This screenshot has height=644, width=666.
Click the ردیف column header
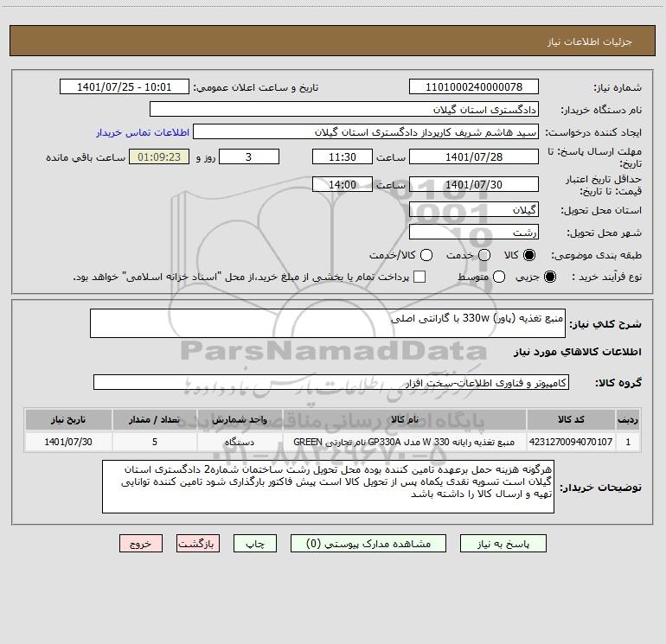pos(628,419)
